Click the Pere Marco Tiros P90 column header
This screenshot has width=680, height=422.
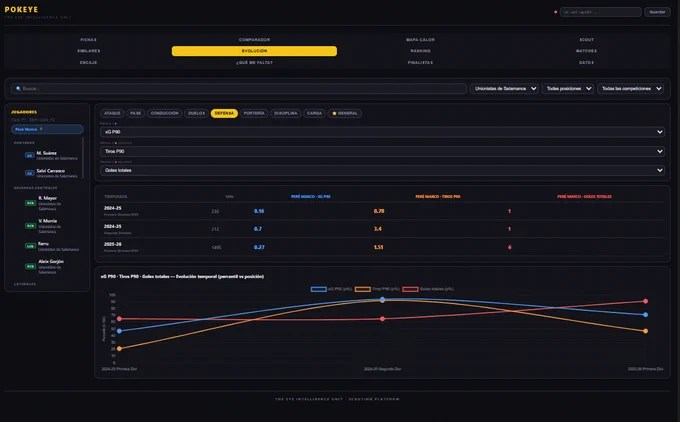[x=438, y=196]
